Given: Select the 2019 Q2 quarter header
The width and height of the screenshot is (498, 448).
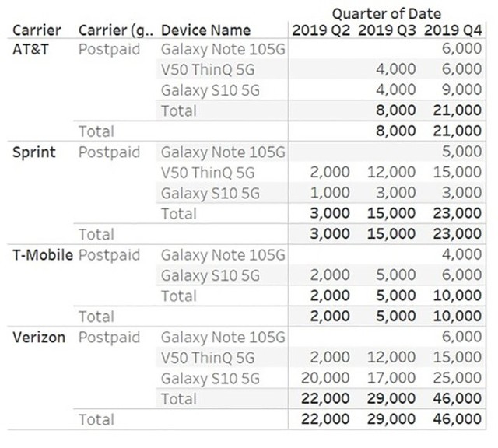Looking at the screenshot, I should click(321, 30).
